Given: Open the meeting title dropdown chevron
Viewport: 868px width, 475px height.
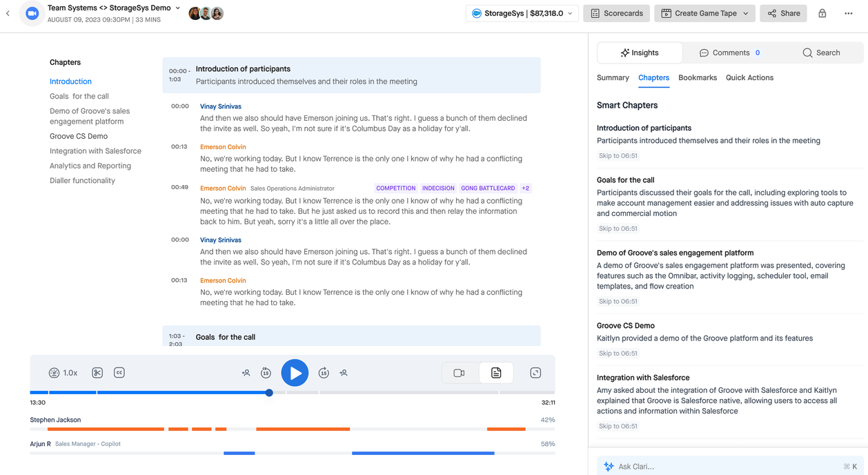Looking at the screenshot, I should 178,8.
